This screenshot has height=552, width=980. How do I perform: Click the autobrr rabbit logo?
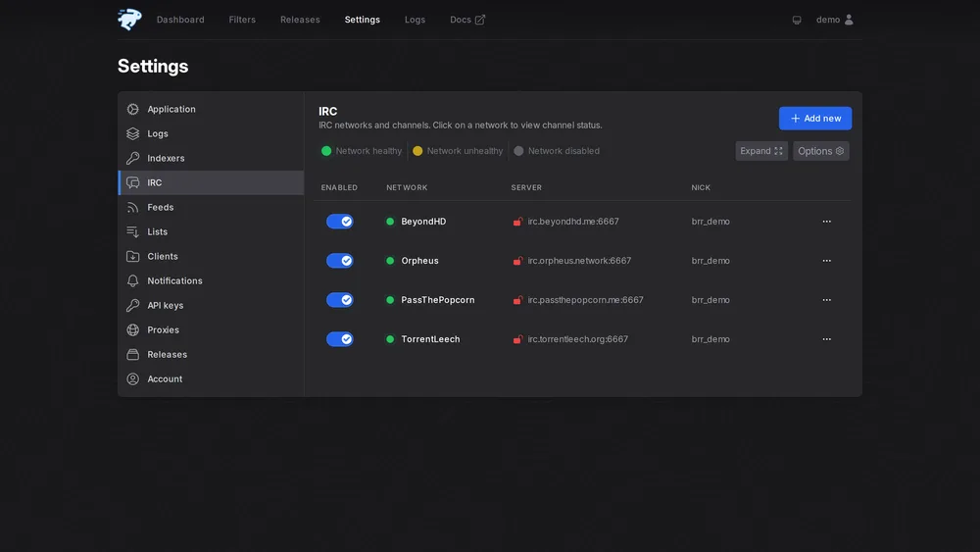click(x=129, y=20)
